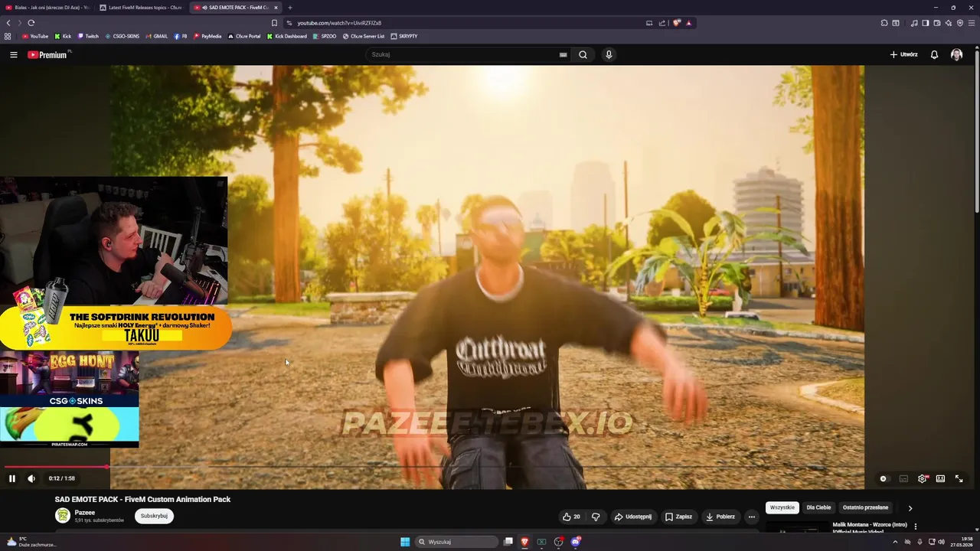
Task: Open the on-screen keyboard in search box
Action: pos(563,54)
